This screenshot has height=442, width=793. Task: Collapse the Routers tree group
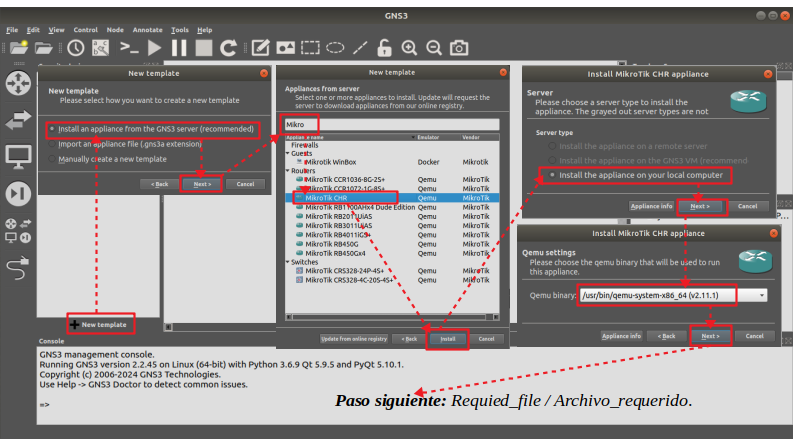tap(288, 171)
